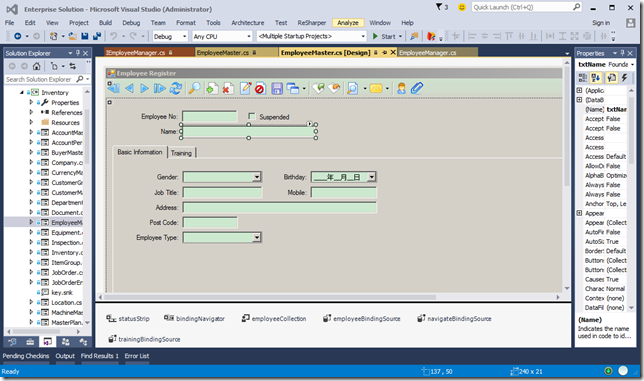The image size is (644, 381).
Task: Click the Move Next arrow icon
Action: click(144, 88)
